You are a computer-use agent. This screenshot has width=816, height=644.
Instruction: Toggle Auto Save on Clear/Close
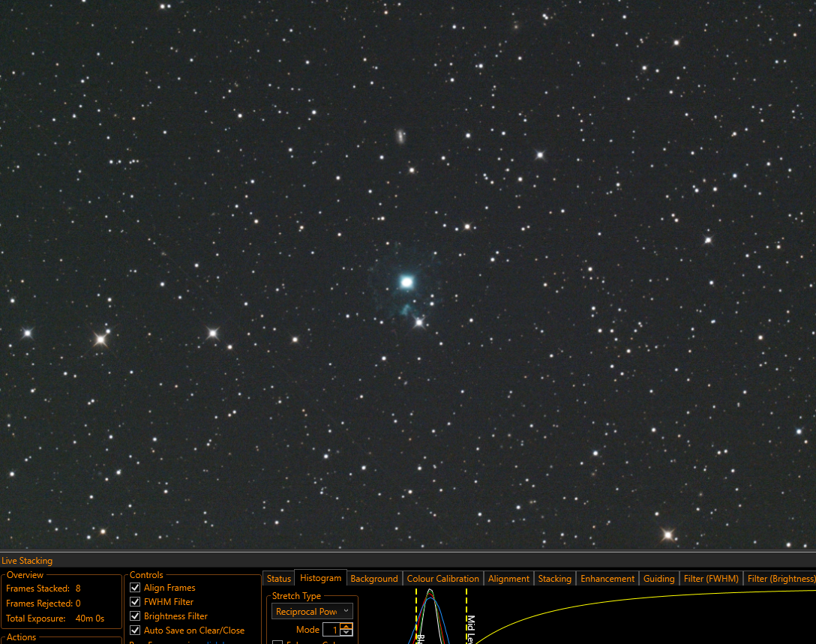(x=135, y=630)
